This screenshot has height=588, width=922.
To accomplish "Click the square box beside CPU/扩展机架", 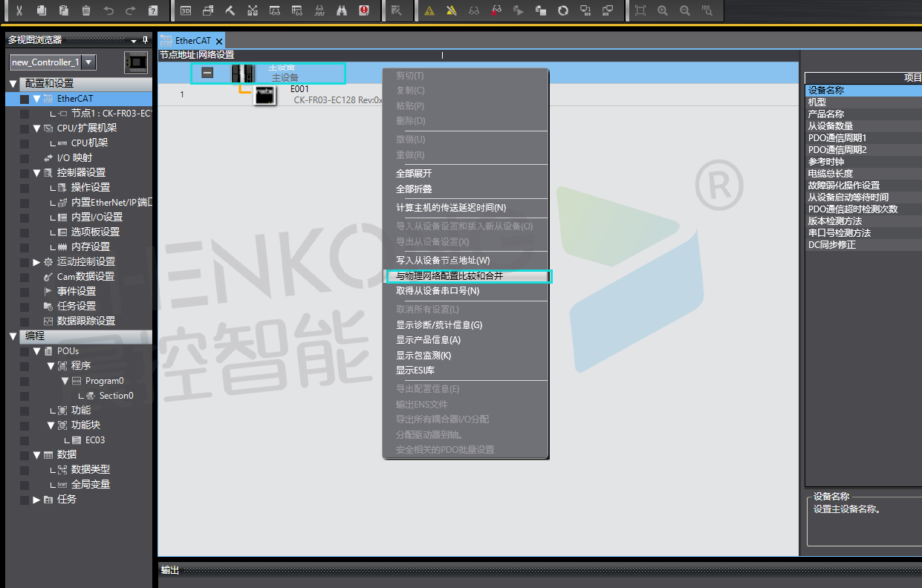I will (x=25, y=128).
